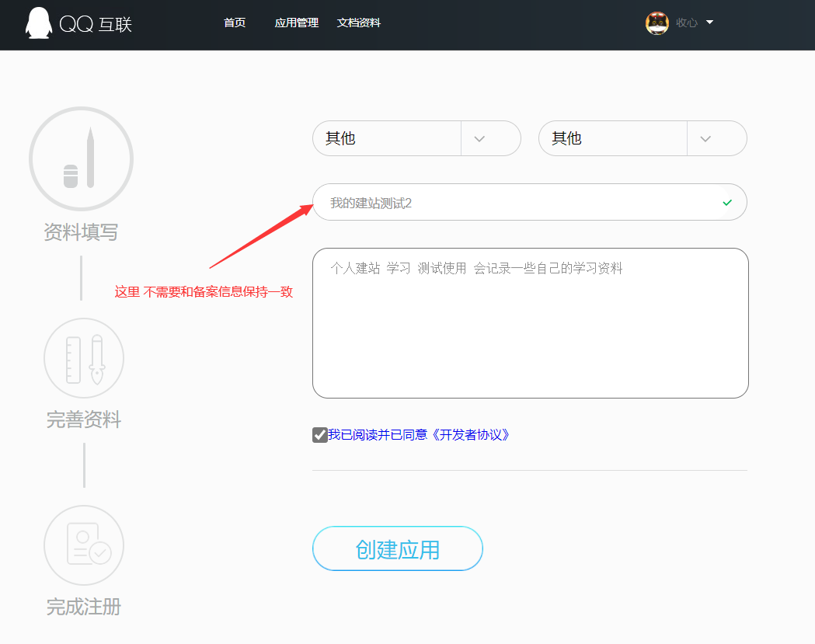The image size is (815, 644).
Task: Select the 完善资料 ruler step icon
Action: click(84, 358)
